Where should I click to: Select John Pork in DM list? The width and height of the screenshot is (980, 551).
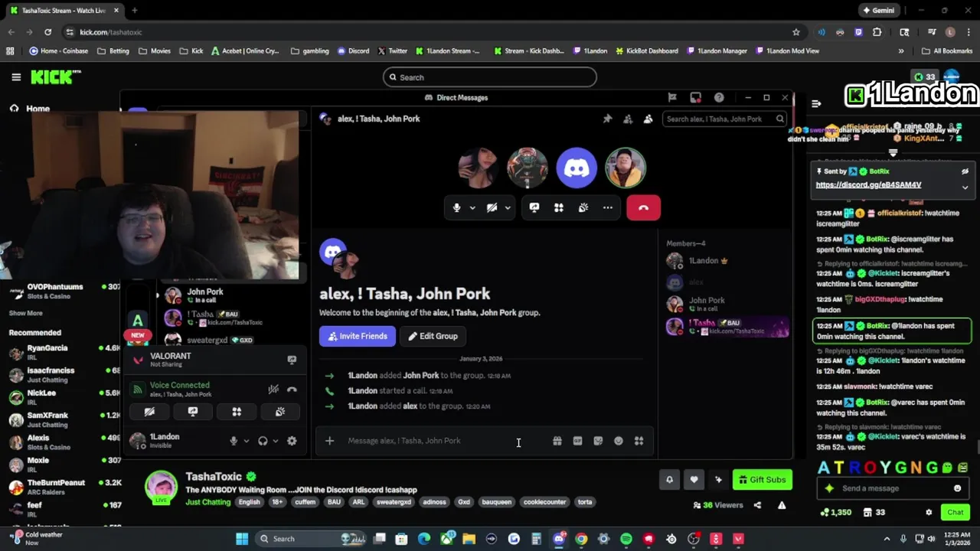point(230,295)
